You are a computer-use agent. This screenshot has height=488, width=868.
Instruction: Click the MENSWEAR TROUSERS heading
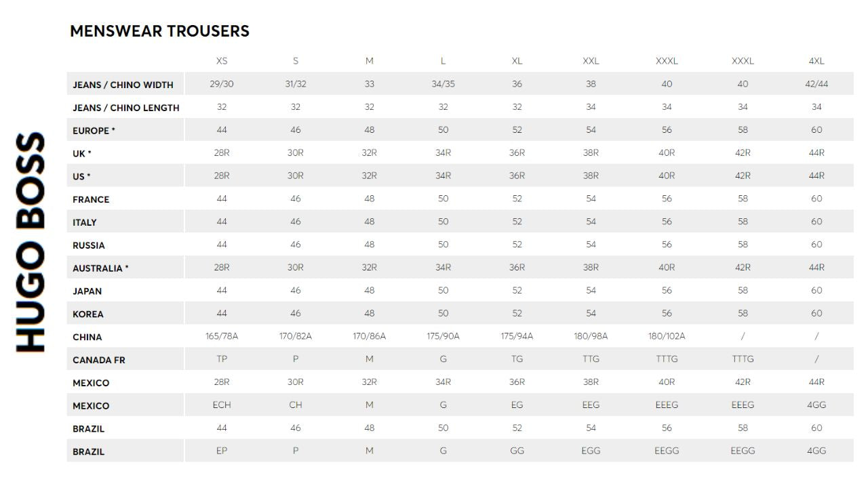[159, 31]
